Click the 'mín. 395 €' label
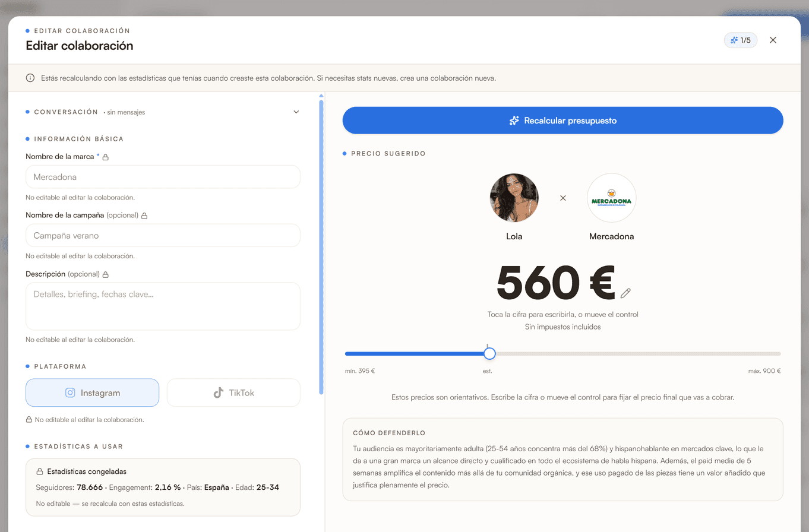 pos(360,371)
